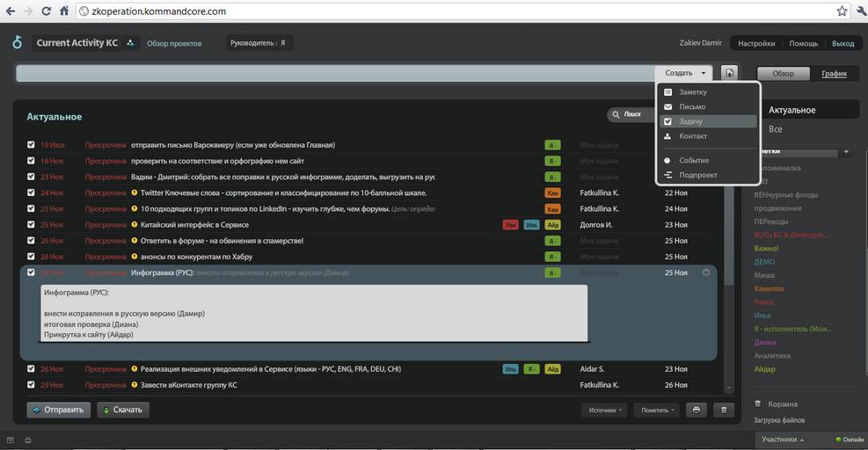The height and width of the screenshot is (450, 868).
Task: Click the plus icon in the tags panel
Action: tap(846, 152)
